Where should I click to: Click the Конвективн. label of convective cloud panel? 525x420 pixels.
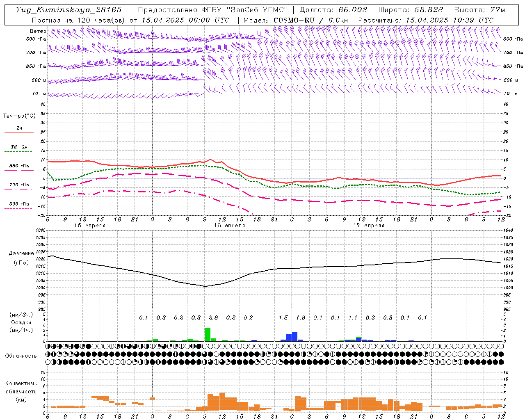coord(21,383)
